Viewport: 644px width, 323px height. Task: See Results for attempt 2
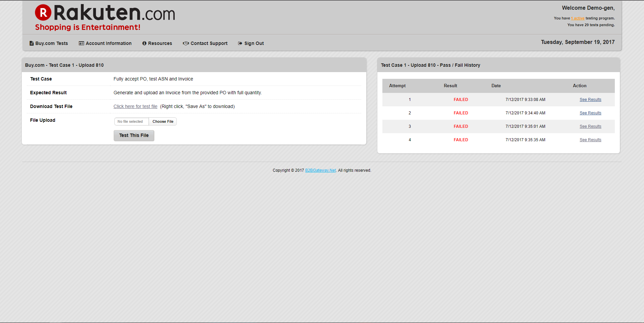point(590,113)
